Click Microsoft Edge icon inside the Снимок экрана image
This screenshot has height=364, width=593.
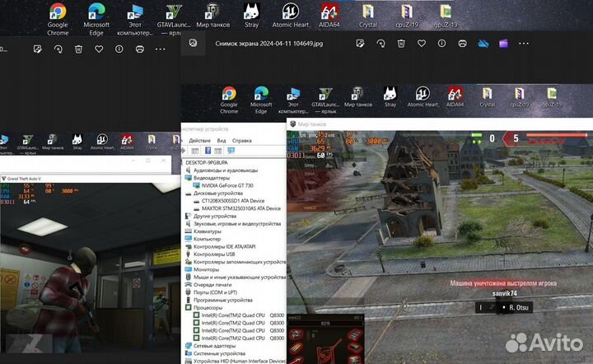[261, 100]
